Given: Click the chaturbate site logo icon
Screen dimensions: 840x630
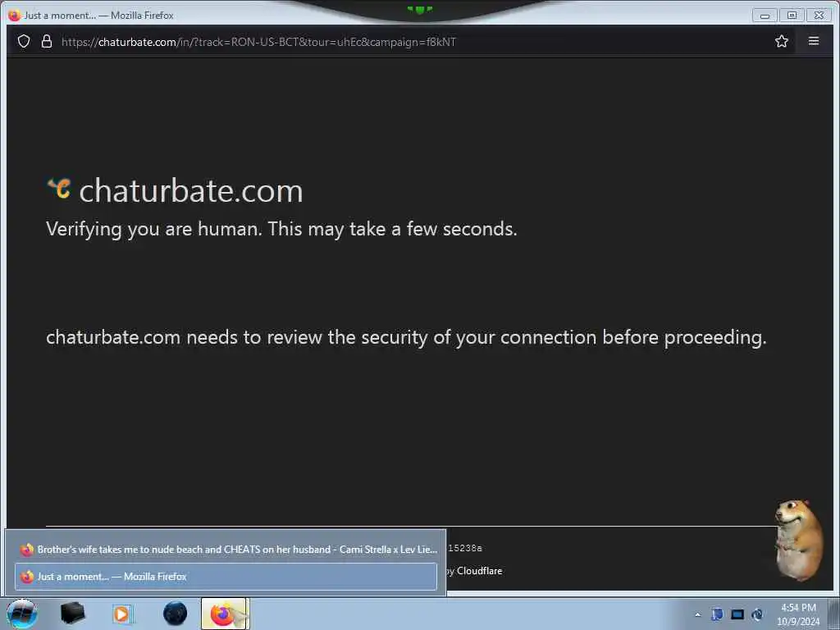Looking at the screenshot, I should 59,188.
